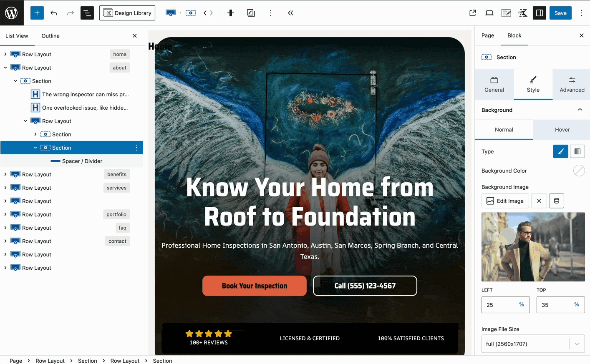Click the Save button
Viewport: 590px width, 364px height.
pos(560,13)
